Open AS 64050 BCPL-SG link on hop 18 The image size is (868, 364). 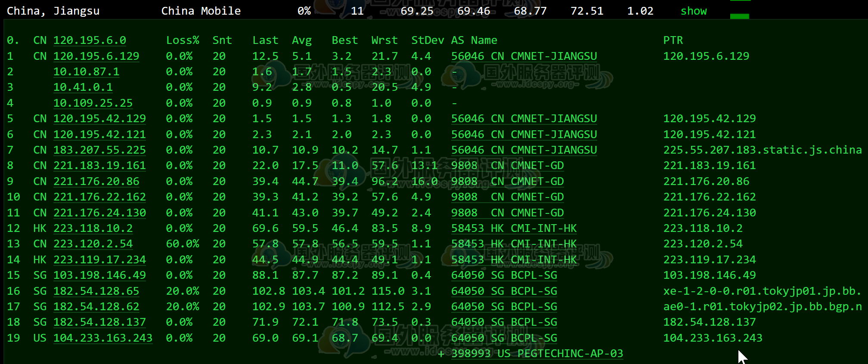[504, 322]
